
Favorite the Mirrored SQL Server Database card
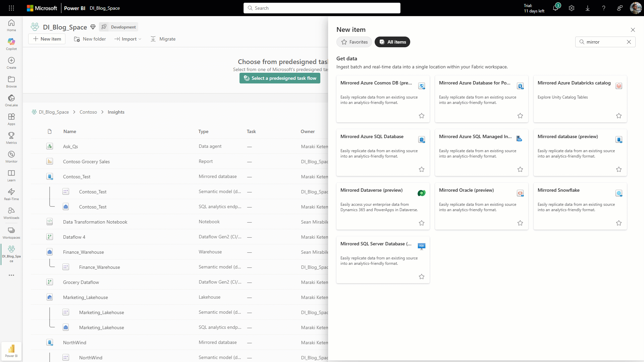pyautogui.click(x=422, y=277)
